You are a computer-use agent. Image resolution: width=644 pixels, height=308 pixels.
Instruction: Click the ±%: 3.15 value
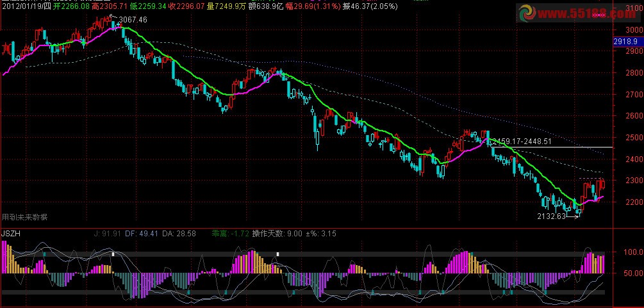tap(322, 234)
